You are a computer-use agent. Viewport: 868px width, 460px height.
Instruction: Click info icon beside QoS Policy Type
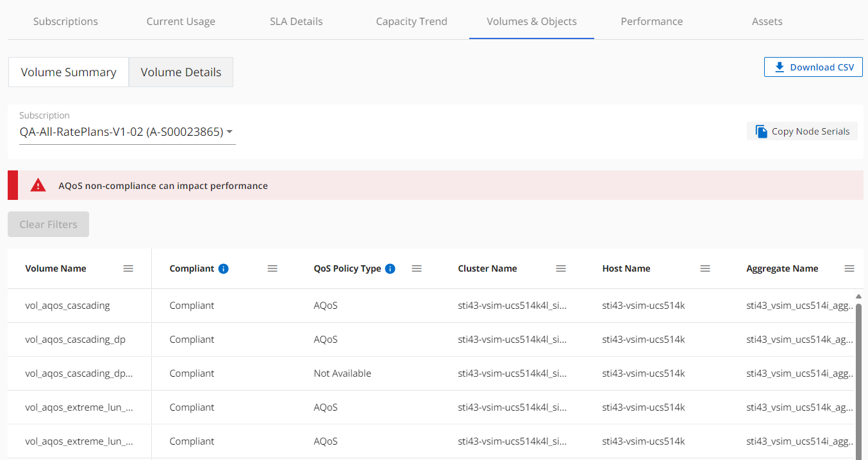pyautogui.click(x=390, y=268)
